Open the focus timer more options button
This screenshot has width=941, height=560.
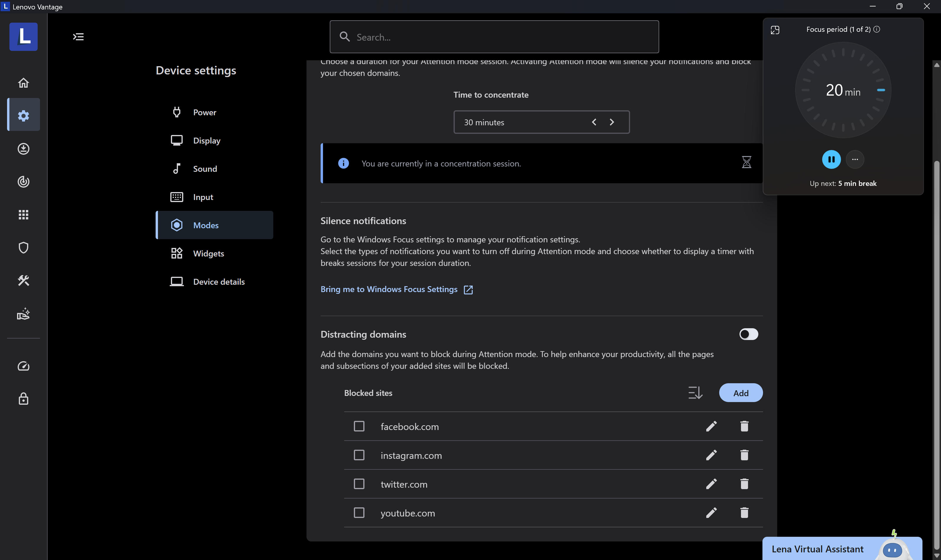855,160
